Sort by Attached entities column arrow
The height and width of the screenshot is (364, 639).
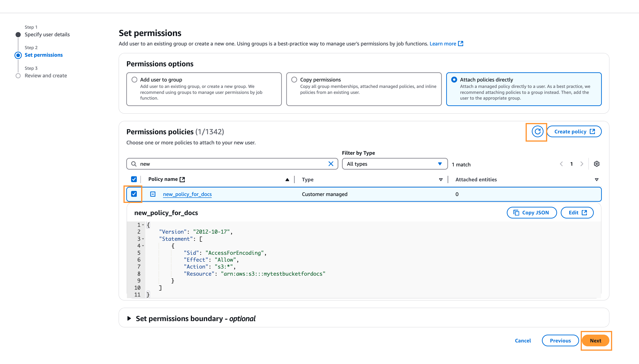[x=597, y=179]
